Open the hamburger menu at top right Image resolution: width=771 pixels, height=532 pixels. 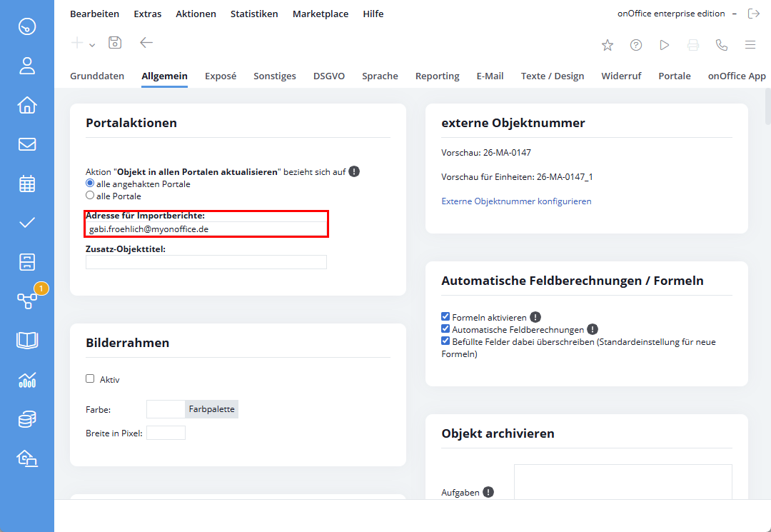pos(750,45)
